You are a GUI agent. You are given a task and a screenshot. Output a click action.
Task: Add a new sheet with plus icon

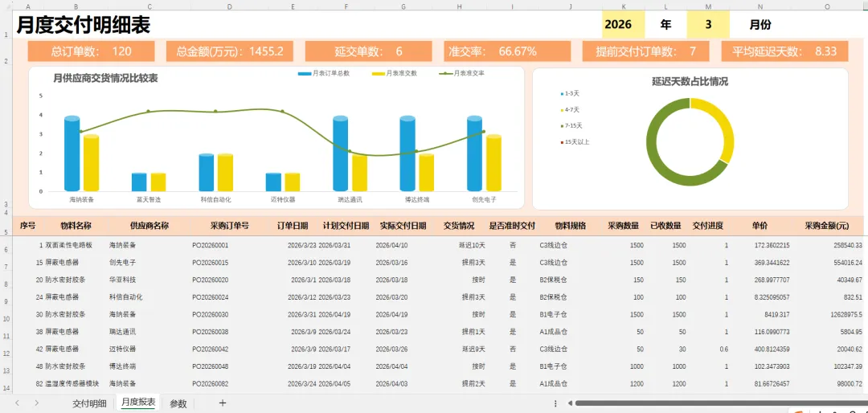(x=223, y=403)
